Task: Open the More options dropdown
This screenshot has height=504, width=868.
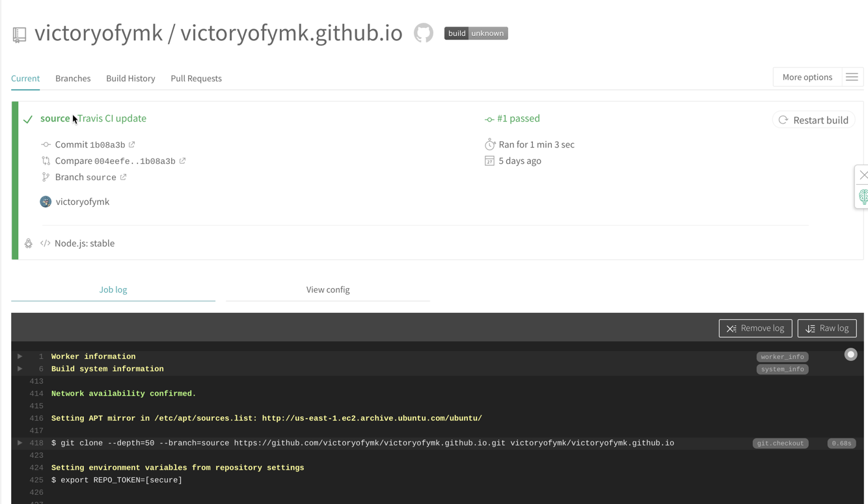Action: [x=807, y=77]
